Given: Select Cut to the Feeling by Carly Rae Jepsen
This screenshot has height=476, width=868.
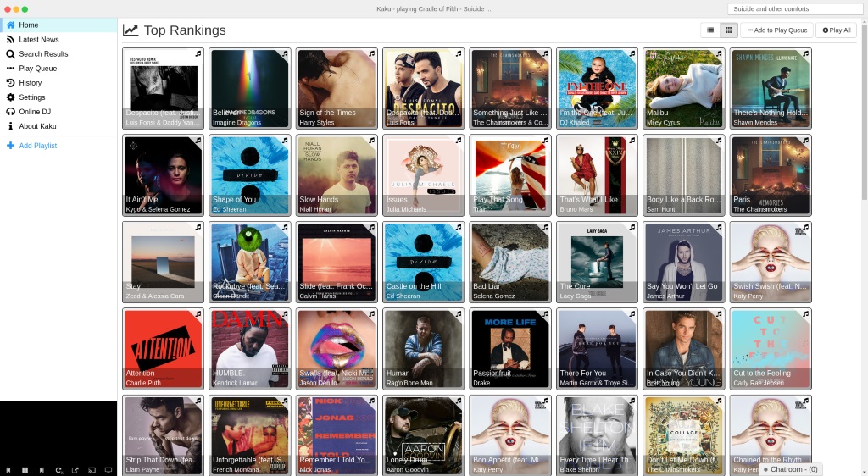Looking at the screenshot, I should click(x=771, y=349).
